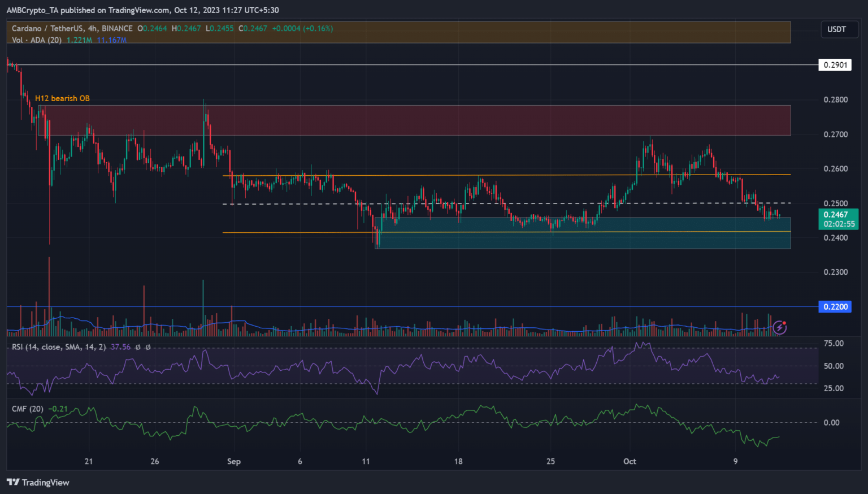Select the Cardano / TetherUS symbol title
Viewport: 868px width, 494px height.
(72, 28)
